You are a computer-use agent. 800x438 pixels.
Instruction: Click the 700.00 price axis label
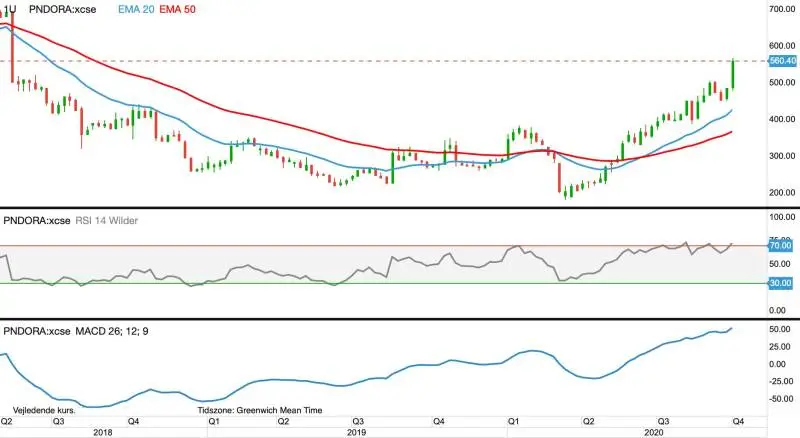[x=782, y=9]
